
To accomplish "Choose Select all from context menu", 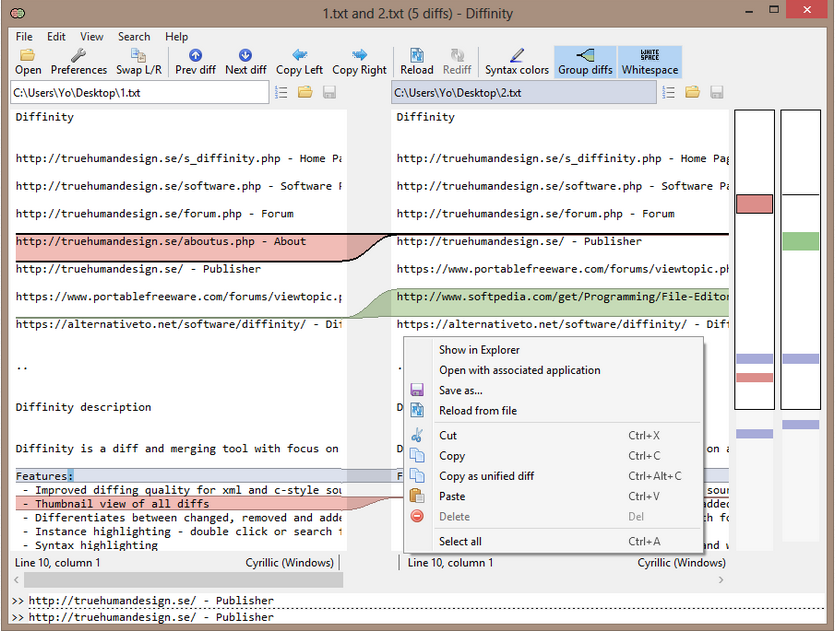I will (554, 542).
